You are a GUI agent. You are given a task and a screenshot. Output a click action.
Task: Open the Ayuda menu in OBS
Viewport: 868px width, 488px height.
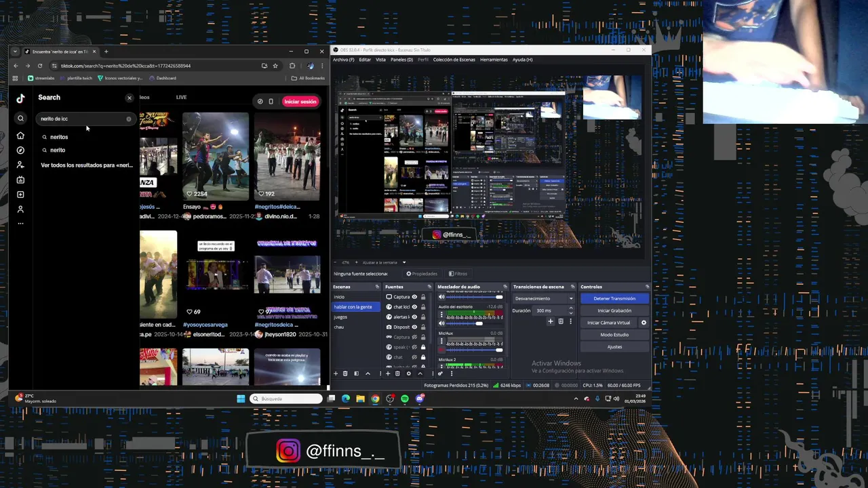coord(522,60)
